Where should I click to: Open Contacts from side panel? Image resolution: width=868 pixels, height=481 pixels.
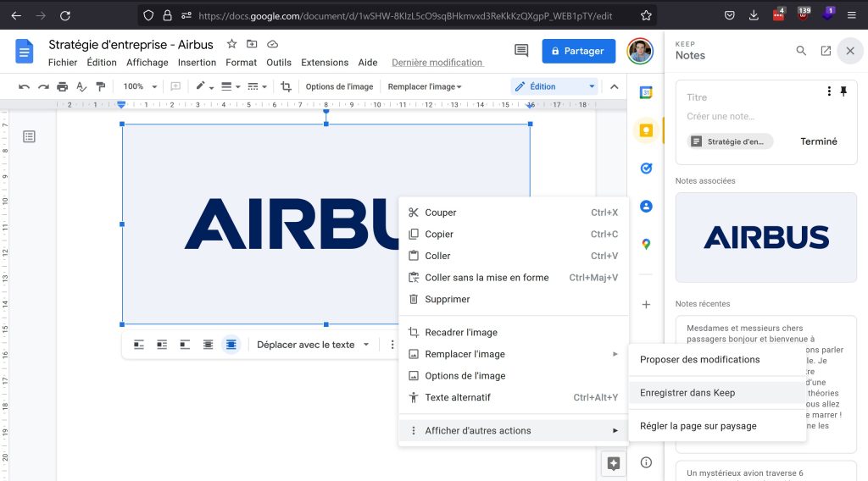tap(646, 207)
